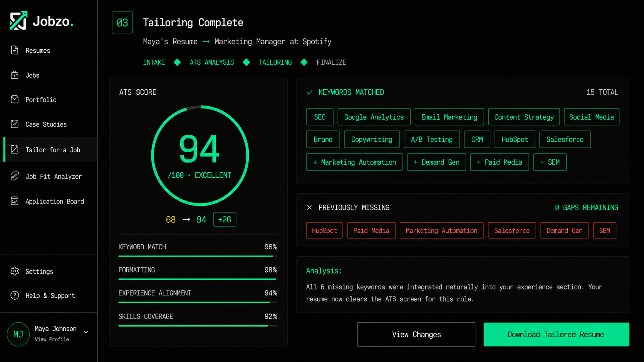Click the Application Board icon
The width and height of the screenshot is (644, 362).
click(x=15, y=201)
